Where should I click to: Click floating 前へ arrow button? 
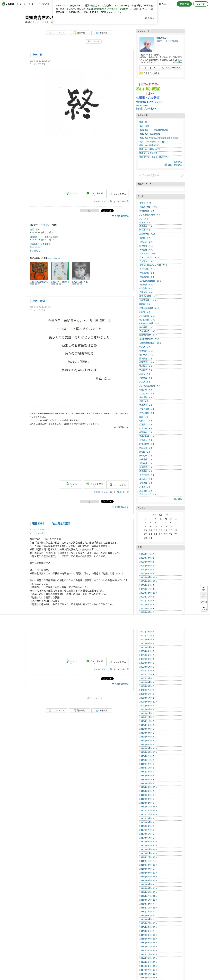(204, 595)
